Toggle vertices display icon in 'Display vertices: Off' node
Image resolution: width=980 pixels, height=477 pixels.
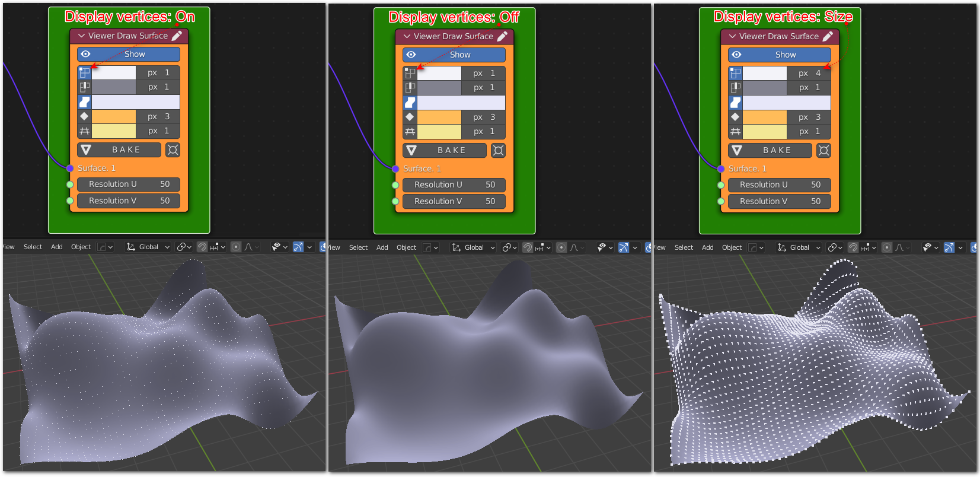[410, 73]
